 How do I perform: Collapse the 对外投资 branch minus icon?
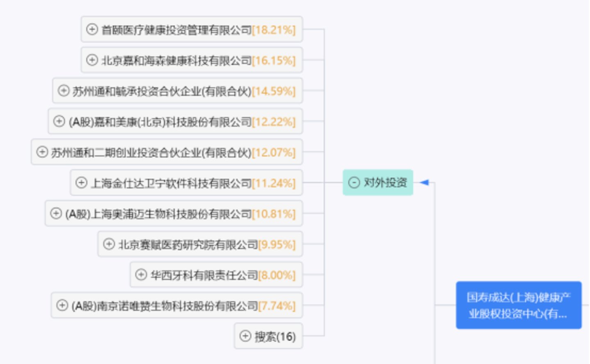tap(354, 182)
